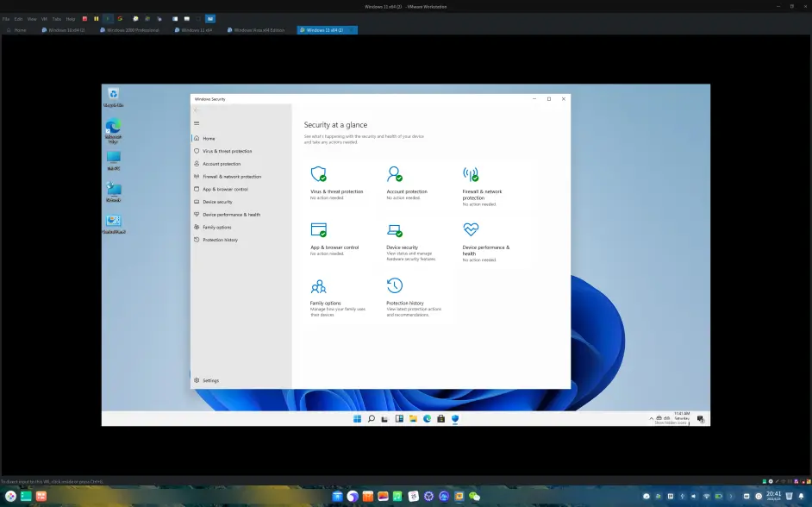The image size is (812, 507).
Task: Click the host clock showing 20:41
Action: [x=774, y=496]
